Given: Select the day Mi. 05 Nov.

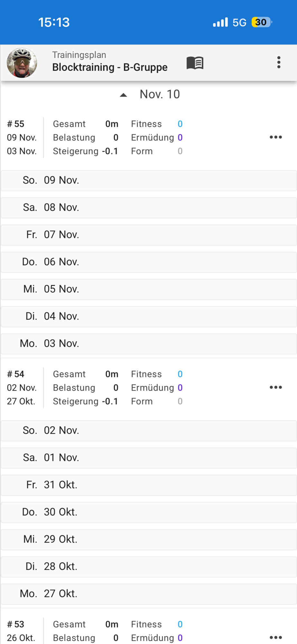Looking at the screenshot, I should pyautogui.click(x=149, y=289).
